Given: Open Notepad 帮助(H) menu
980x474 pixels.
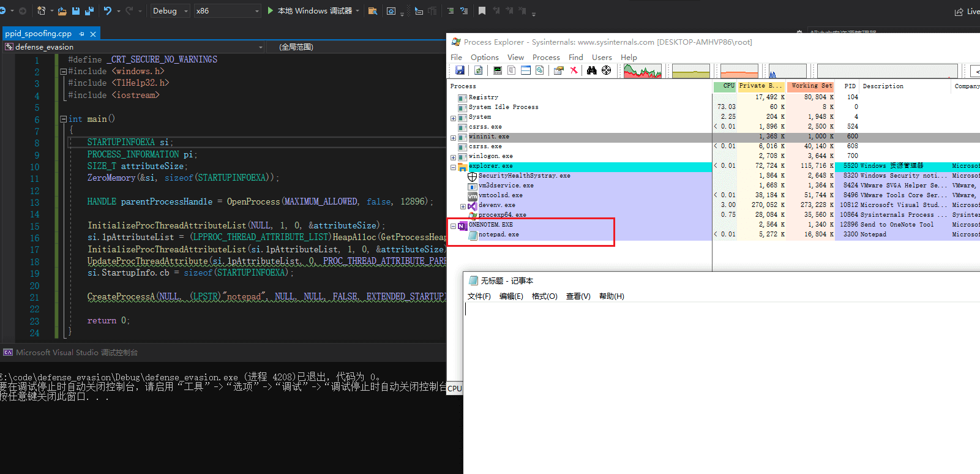Looking at the screenshot, I should pyautogui.click(x=612, y=296).
